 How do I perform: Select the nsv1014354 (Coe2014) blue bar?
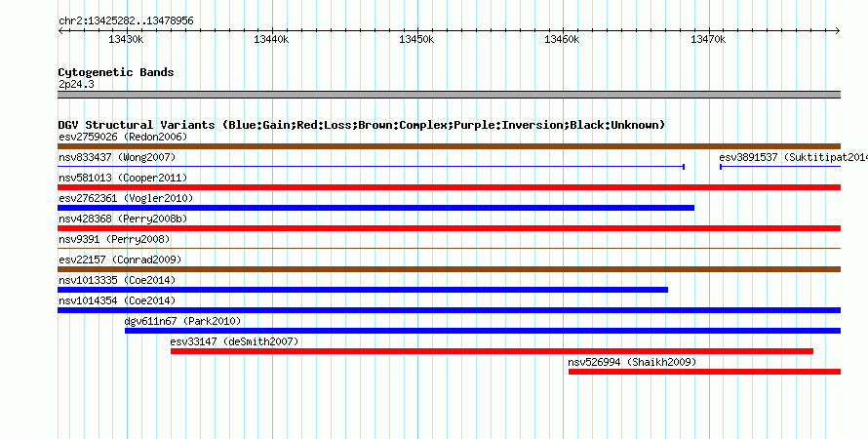pyautogui.click(x=449, y=310)
